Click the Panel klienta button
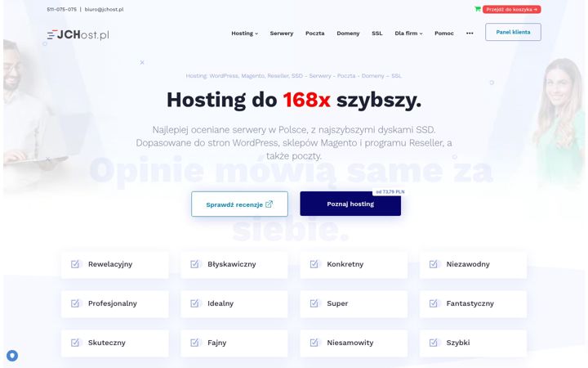 [x=513, y=32]
